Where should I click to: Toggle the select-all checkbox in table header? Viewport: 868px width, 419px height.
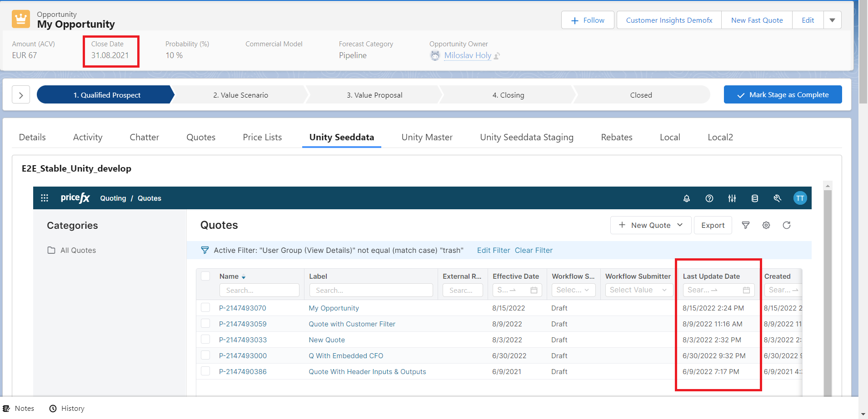point(205,276)
